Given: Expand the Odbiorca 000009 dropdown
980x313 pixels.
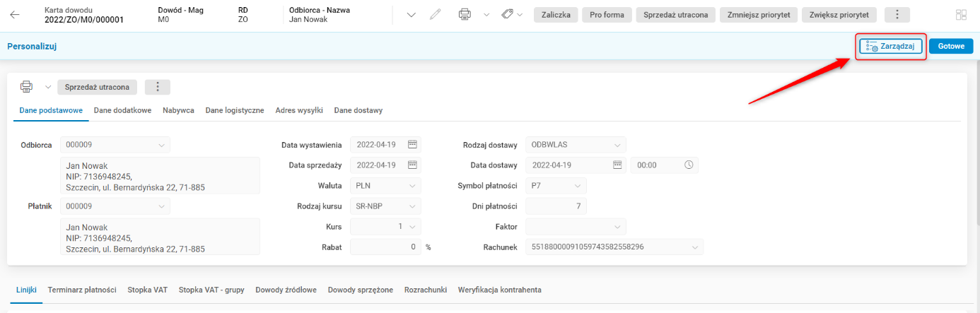Looking at the screenshot, I should [x=161, y=145].
